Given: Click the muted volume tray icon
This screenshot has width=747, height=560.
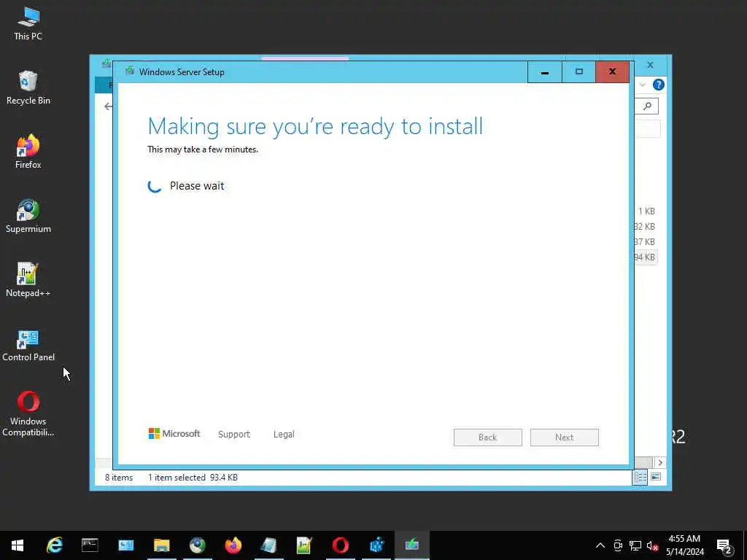Looking at the screenshot, I should pos(653,545).
